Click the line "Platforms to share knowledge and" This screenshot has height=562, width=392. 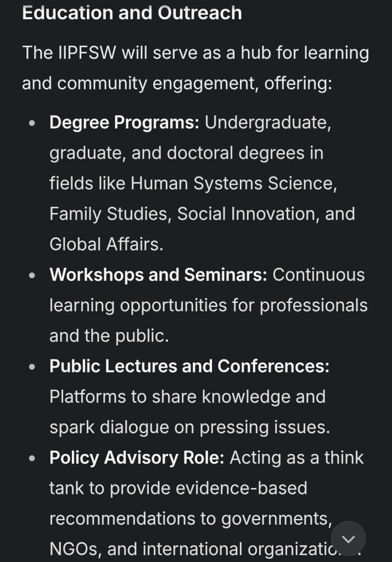click(187, 396)
